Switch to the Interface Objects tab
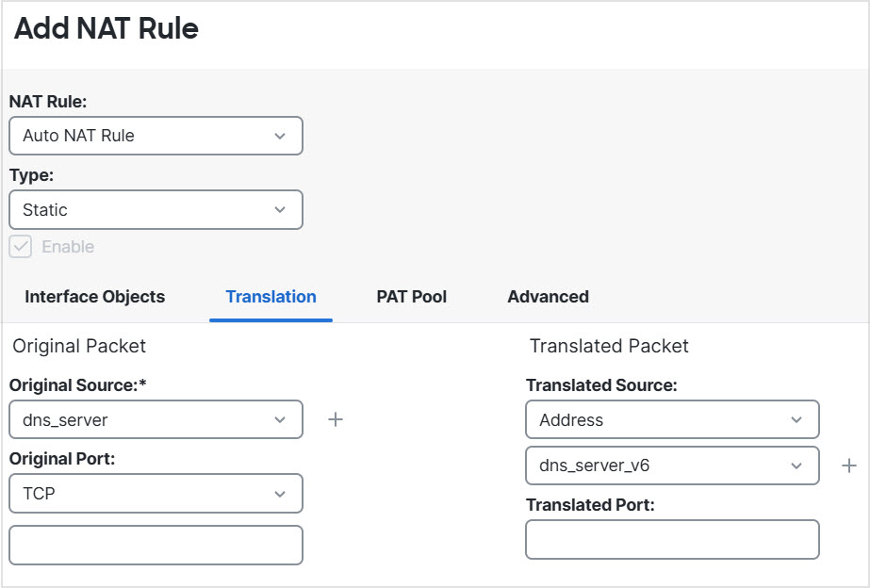Screen dimensions: 870x588 (x=94, y=297)
